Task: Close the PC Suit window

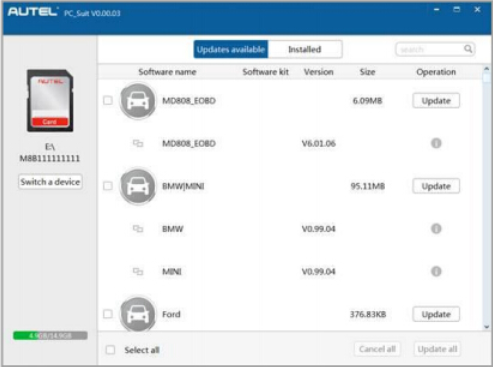Action: pyautogui.click(x=477, y=10)
